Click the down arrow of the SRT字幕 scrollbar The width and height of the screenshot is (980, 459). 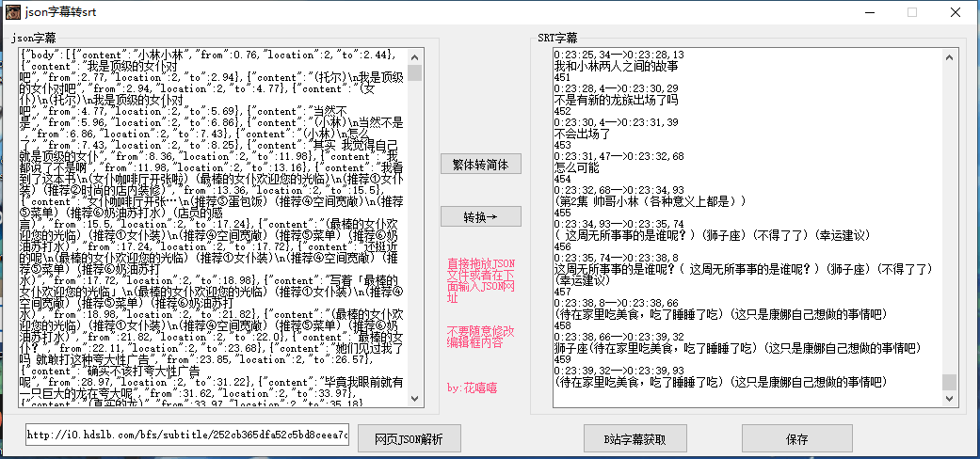click(949, 397)
